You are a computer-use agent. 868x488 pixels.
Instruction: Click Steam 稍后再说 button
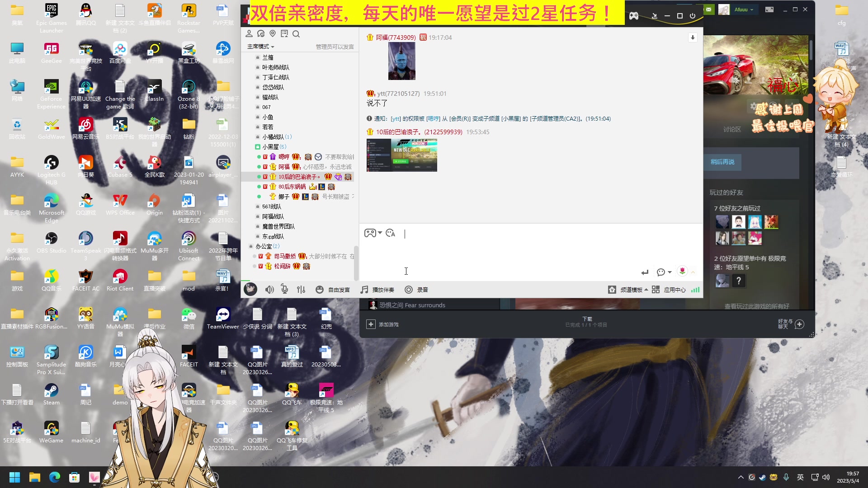pos(722,162)
